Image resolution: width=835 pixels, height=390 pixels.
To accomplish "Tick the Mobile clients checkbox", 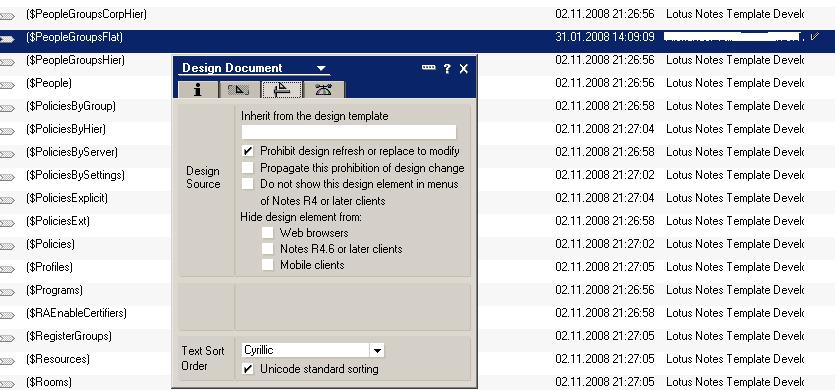I will pyautogui.click(x=267, y=265).
